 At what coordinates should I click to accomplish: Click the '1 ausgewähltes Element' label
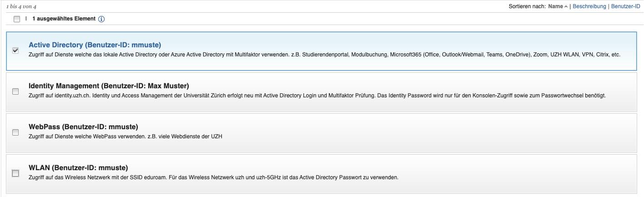tap(64, 19)
